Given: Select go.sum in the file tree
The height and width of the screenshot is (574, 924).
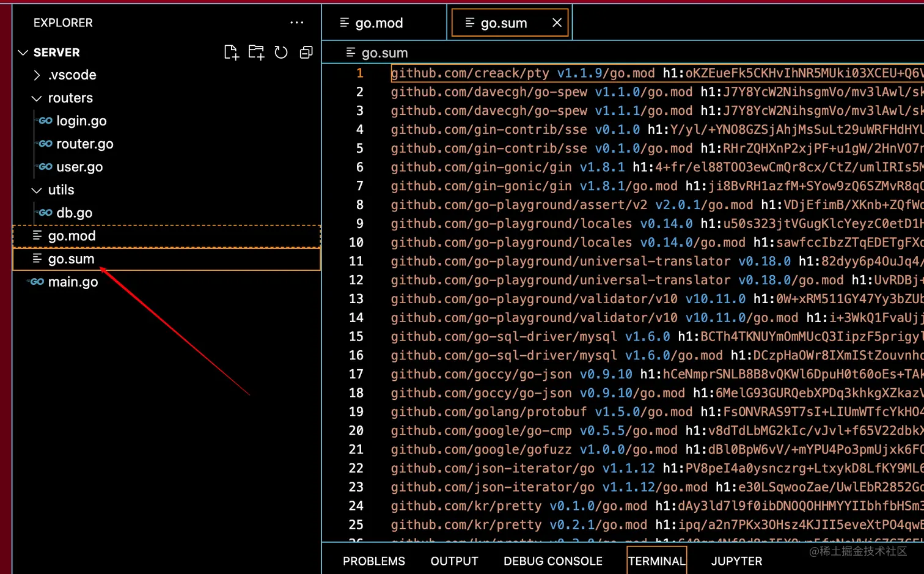Looking at the screenshot, I should 71,259.
